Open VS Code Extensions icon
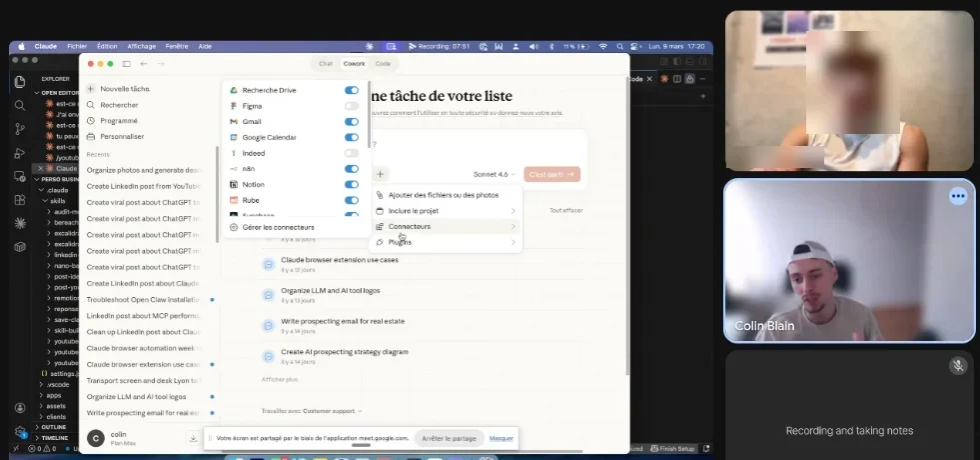This screenshot has height=460, width=980. (19, 200)
